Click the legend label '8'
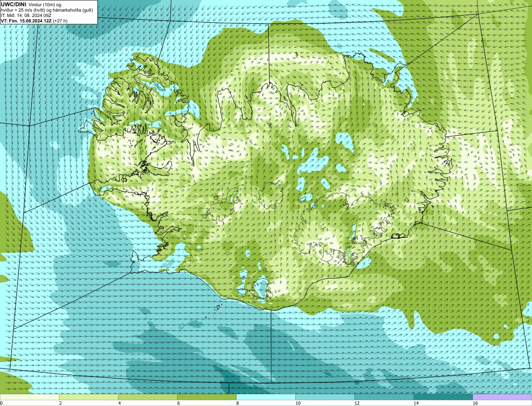 coord(238,403)
